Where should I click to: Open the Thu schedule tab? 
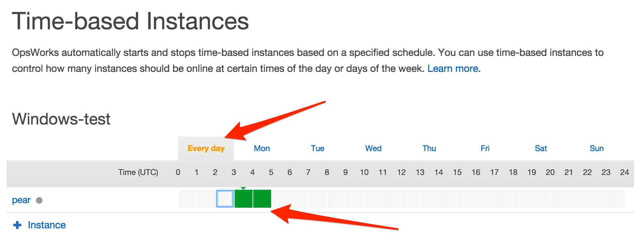tap(429, 148)
